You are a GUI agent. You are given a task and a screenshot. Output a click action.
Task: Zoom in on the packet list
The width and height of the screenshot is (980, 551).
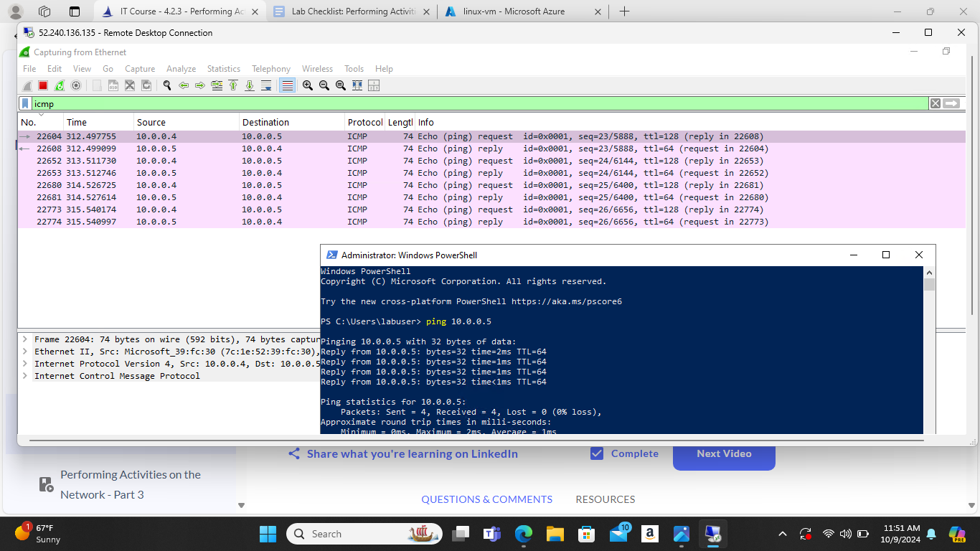click(306, 85)
